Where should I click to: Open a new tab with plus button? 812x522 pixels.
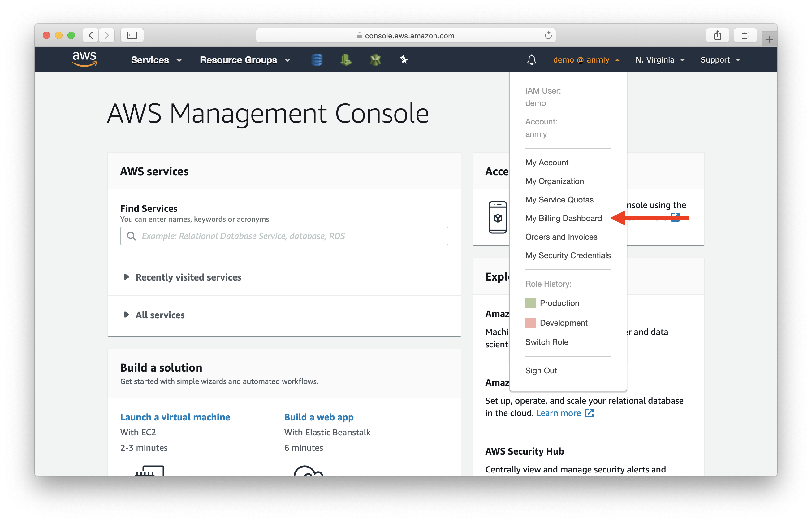(769, 39)
